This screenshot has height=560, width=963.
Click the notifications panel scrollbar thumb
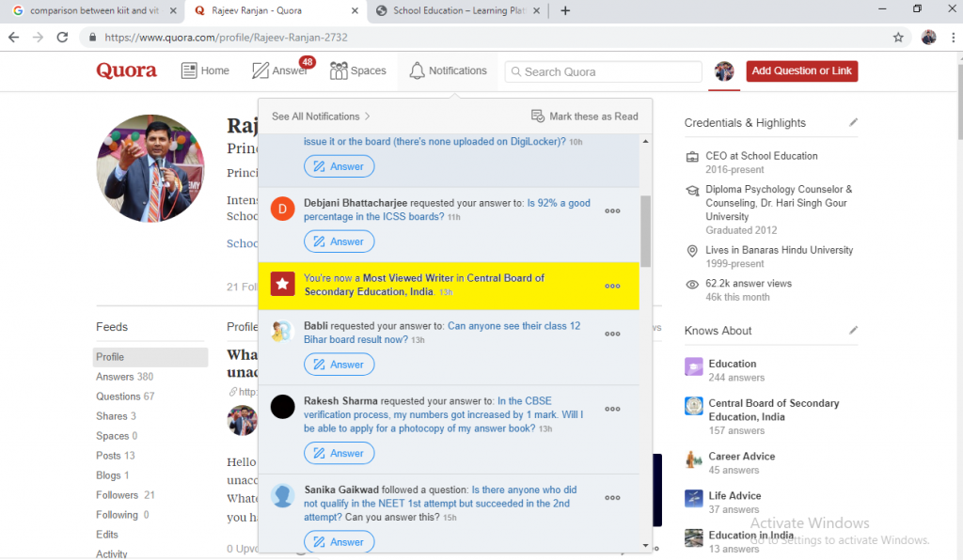(645, 231)
